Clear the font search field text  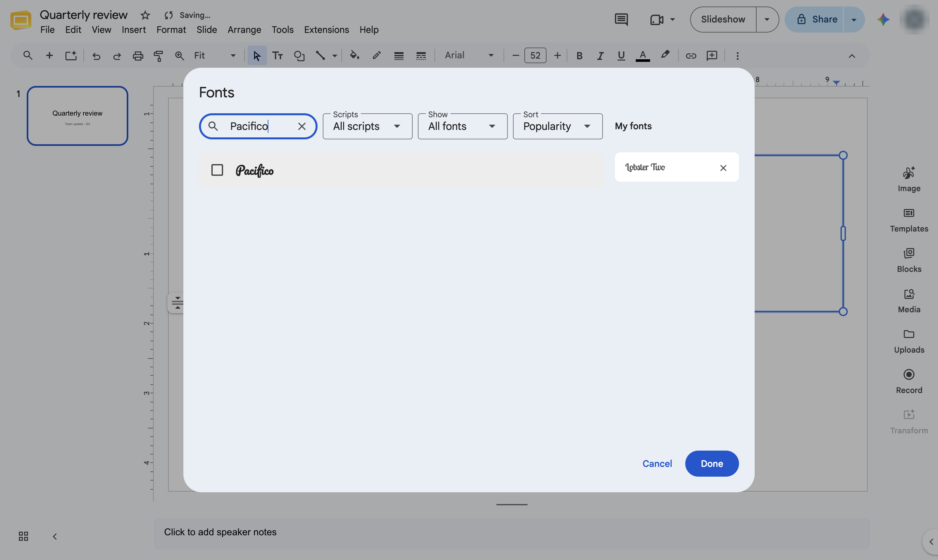pyautogui.click(x=302, y=126)
